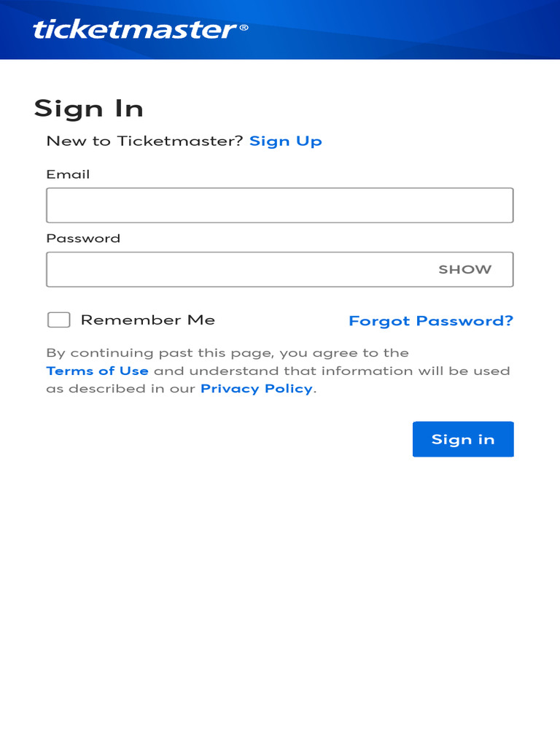Open the Forgot Password? link
The width and height of the screenshot is (560, 747).
click(431, 321)
